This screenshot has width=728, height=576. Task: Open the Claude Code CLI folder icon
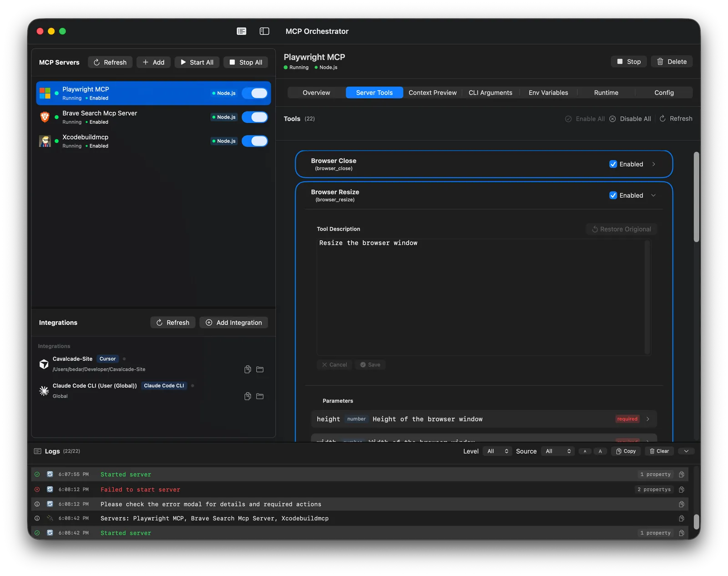click(260, 396)
